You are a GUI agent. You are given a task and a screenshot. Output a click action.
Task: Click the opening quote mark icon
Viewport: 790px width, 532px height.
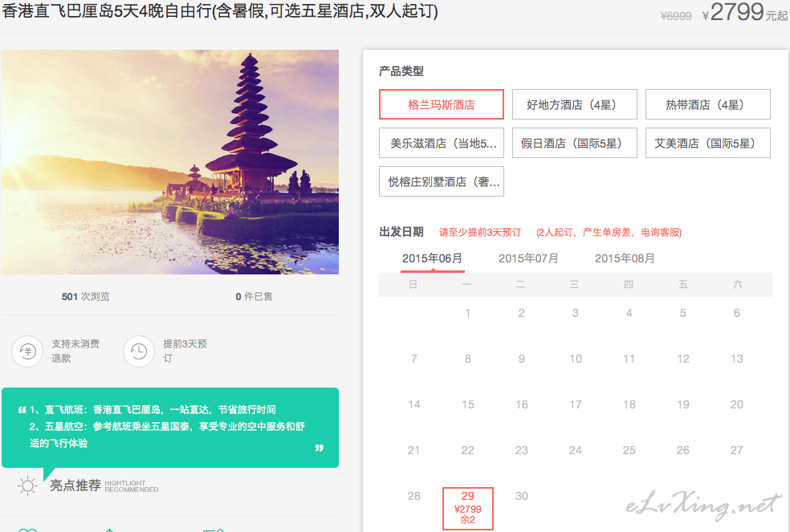click(x=22, y=409)
